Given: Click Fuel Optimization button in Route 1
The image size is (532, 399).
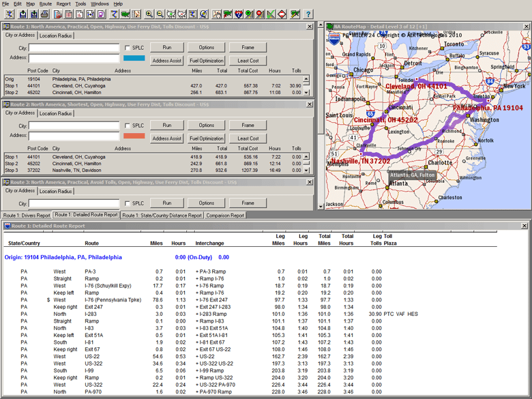Looking at the screenshot, I should point(206,61).
